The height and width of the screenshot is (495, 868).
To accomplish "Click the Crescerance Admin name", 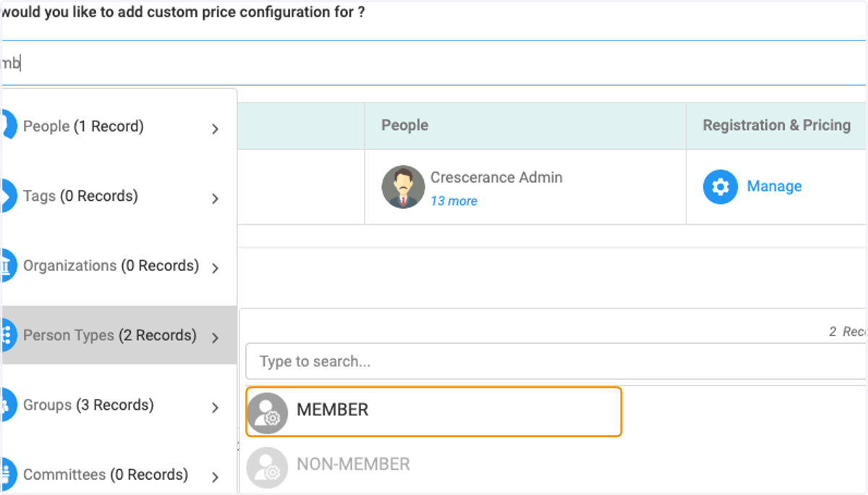I will coord(496,177).
